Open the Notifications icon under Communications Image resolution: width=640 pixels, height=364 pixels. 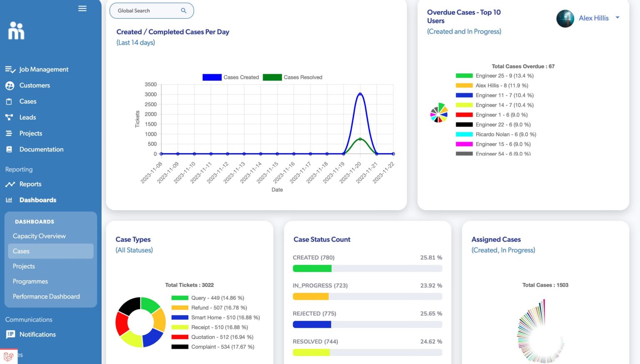[x=10, y=334]
